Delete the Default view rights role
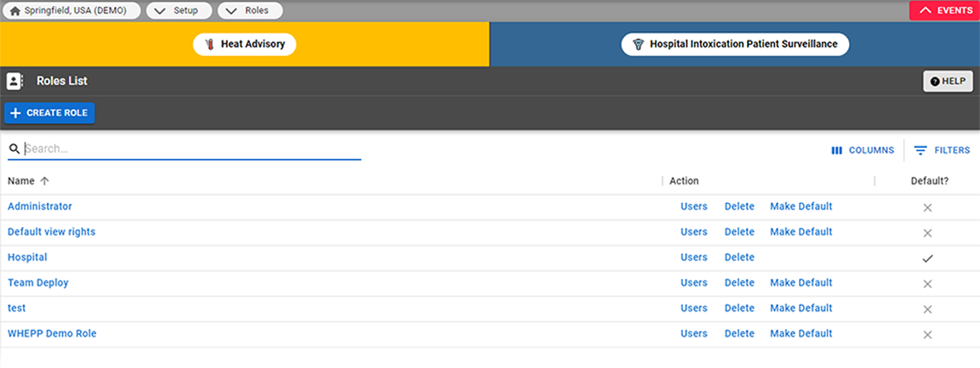The height and width of the screenshot is (368, 980). (x=739, y=232)
